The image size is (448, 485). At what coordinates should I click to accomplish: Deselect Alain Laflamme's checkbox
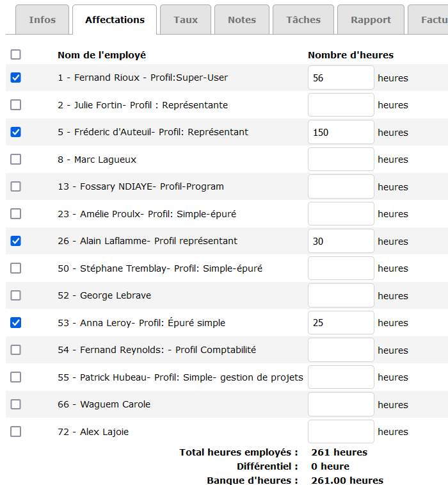pos(16,241)
